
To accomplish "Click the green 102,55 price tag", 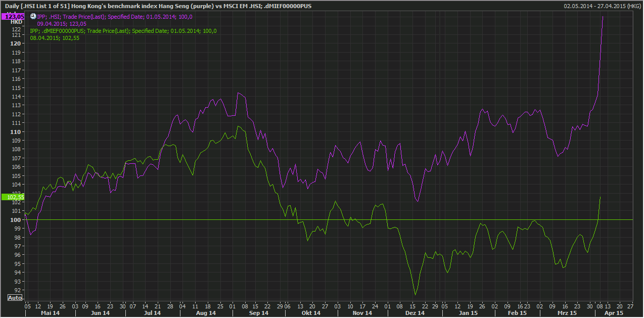I will pyautogui.click(x=13, y=197).
